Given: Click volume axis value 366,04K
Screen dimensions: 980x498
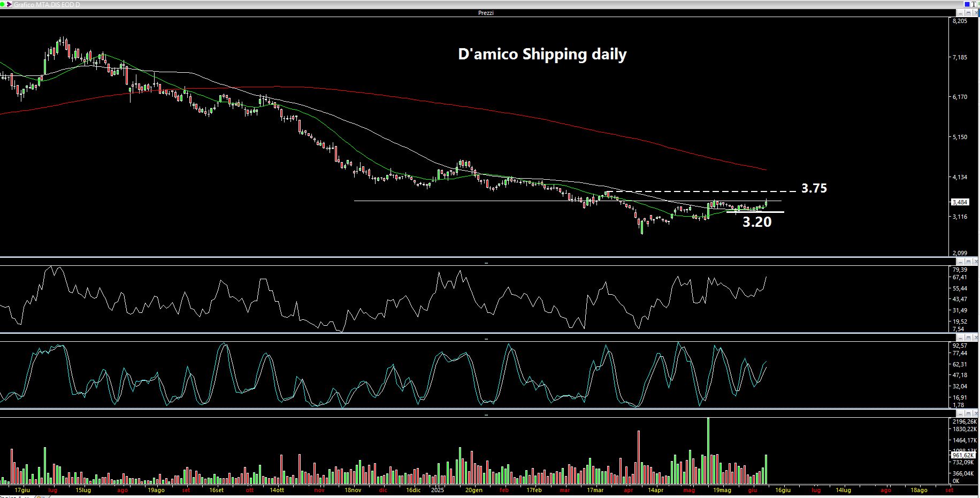Looking at the screenshot, I should pyautogui.click(x=963, y=473).
